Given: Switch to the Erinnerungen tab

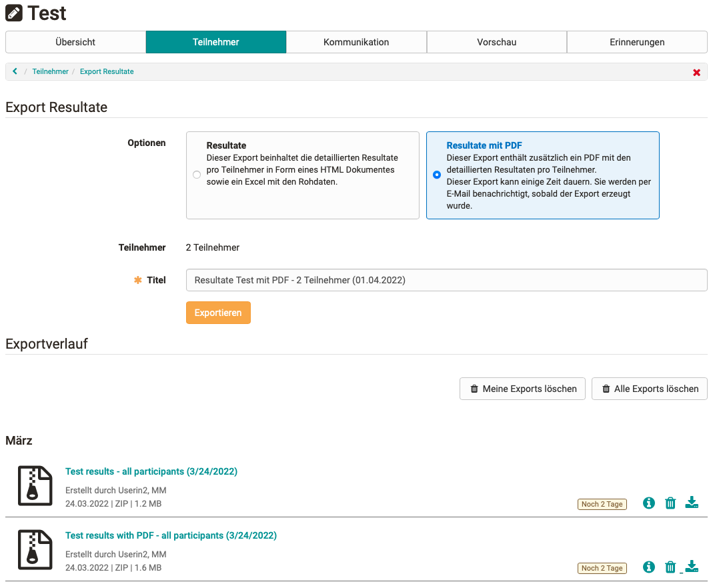Looking at the screenshot, I should 637,42.
